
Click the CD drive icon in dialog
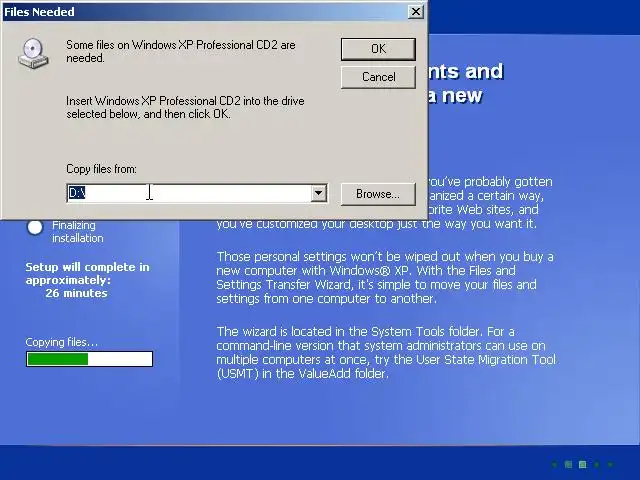[x=33, y=53]
